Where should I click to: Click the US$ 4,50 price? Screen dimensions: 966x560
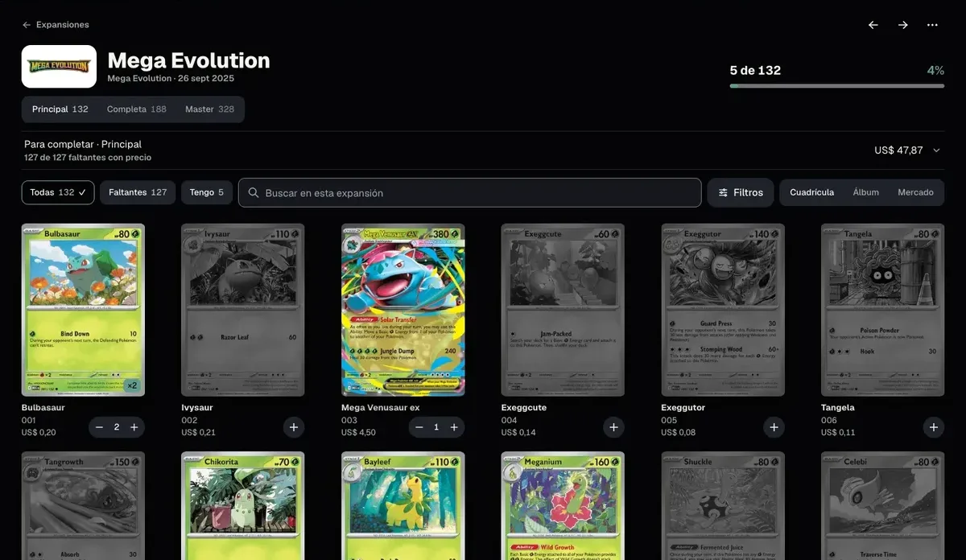[x=359, y=433]
